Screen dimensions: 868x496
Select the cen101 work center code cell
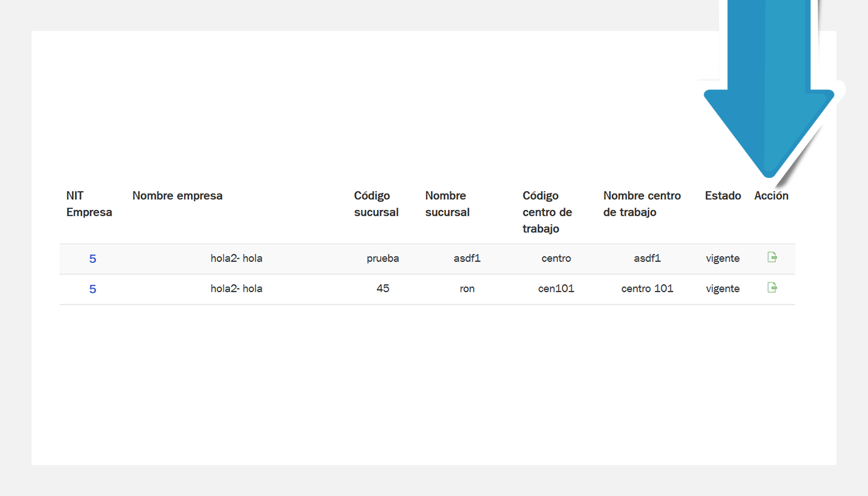[x=556, y=289]
